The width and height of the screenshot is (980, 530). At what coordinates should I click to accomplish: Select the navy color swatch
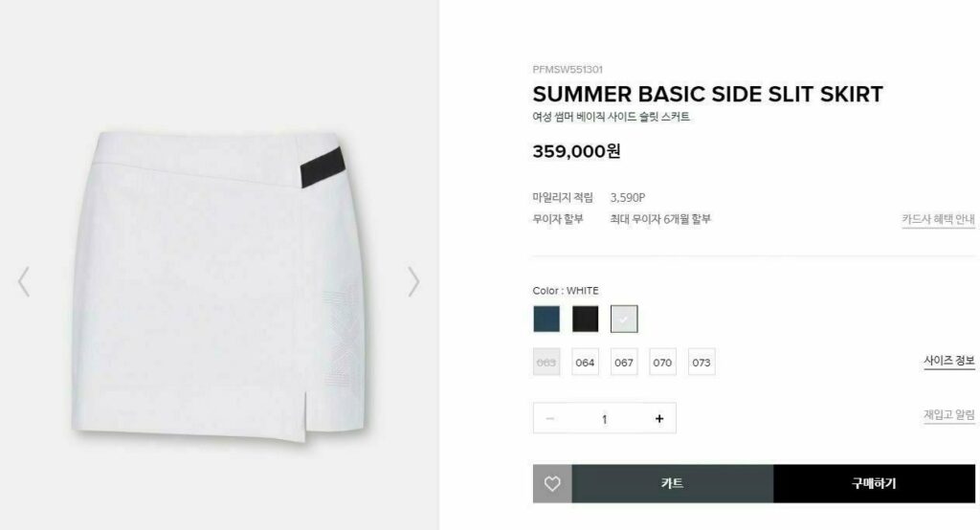[x=546, y=319]
